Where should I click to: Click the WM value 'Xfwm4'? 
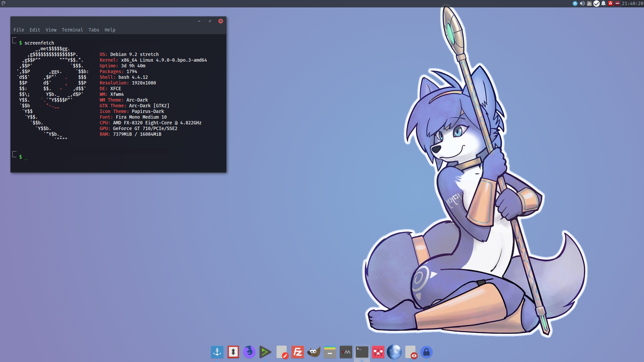(x=117, y=94)
